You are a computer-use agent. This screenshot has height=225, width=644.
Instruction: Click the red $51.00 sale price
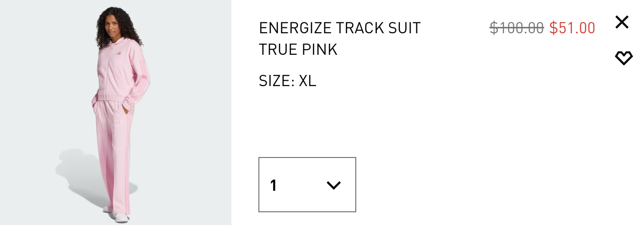[572, 28]
